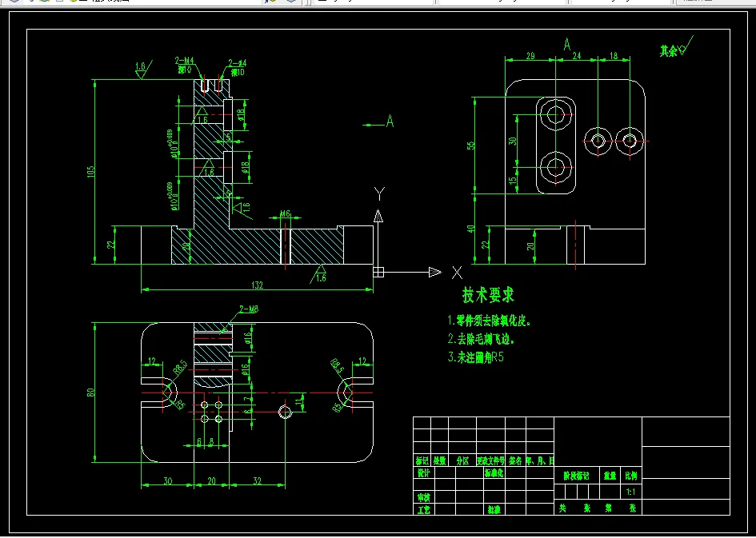This screenshot has height=538, width=756.
Task: Select the 分区 title block cell
Action: click(462, 461)
